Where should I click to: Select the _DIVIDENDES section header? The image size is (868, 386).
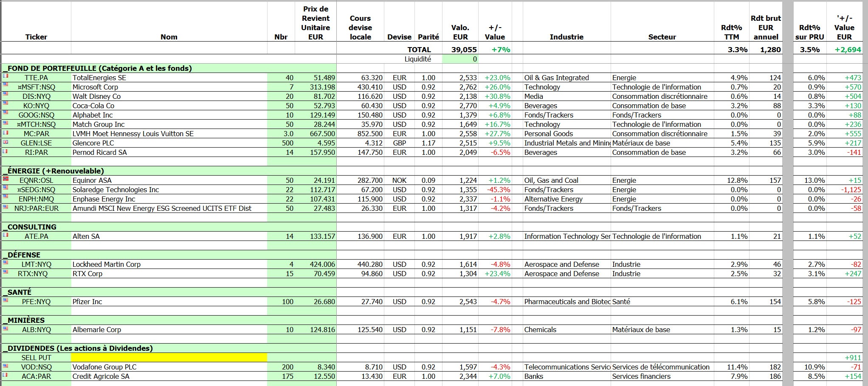click(169, 348)
